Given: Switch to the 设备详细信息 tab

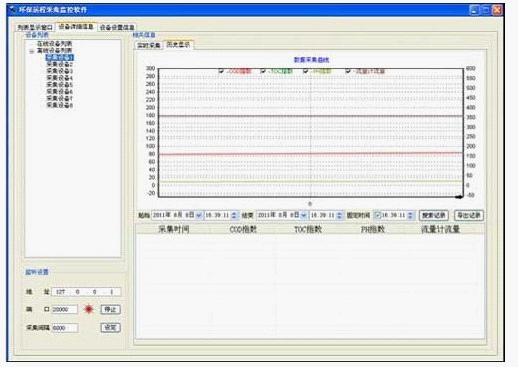Looking at the screenshot, I should click(76, 27).
